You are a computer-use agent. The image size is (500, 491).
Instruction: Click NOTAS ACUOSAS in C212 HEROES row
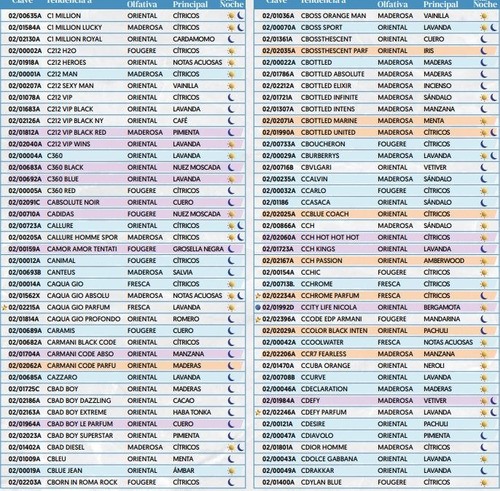pos(197,62)
